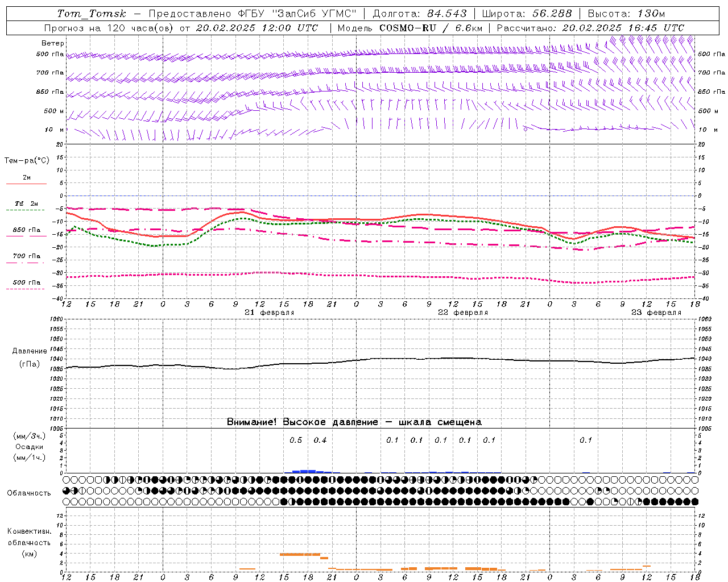Click the 'Рассчитано: 20.02.2025 16:45 UTC' text
Viewport: 728px width, 582px height.
point(590,28)
